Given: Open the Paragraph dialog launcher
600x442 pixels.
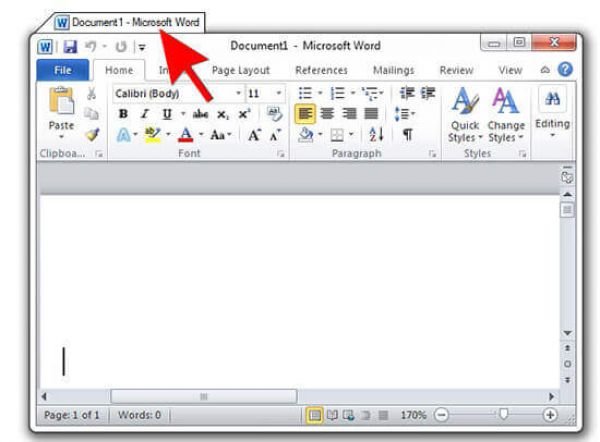Looking at the screenshot, I should (432, 154).
